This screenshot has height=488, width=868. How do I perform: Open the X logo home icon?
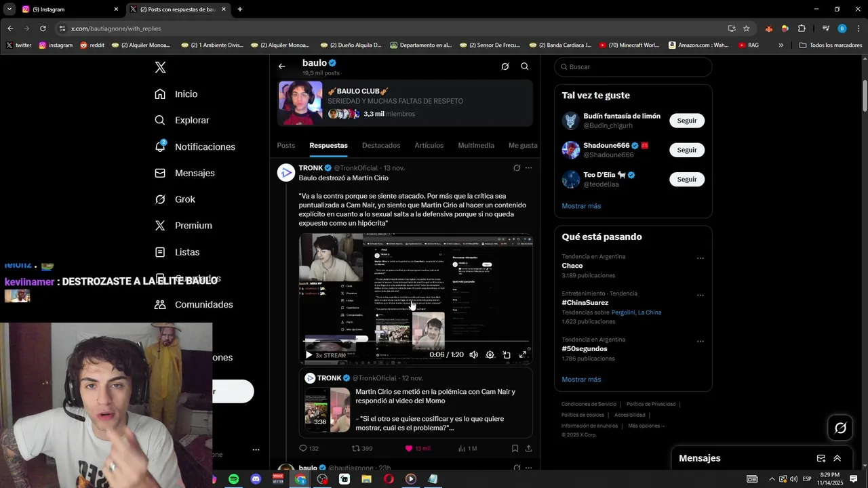click(x=160, y=68)
